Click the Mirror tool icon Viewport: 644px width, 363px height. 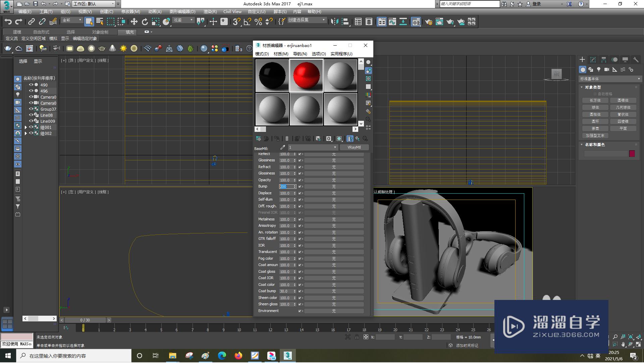pyautogui.click(x=334, y=22)
